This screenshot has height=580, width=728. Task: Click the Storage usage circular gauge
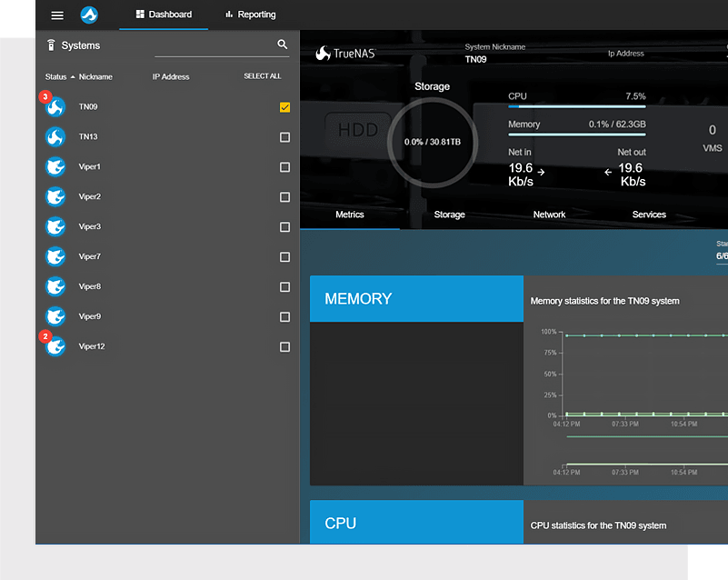tap(433, 143)
